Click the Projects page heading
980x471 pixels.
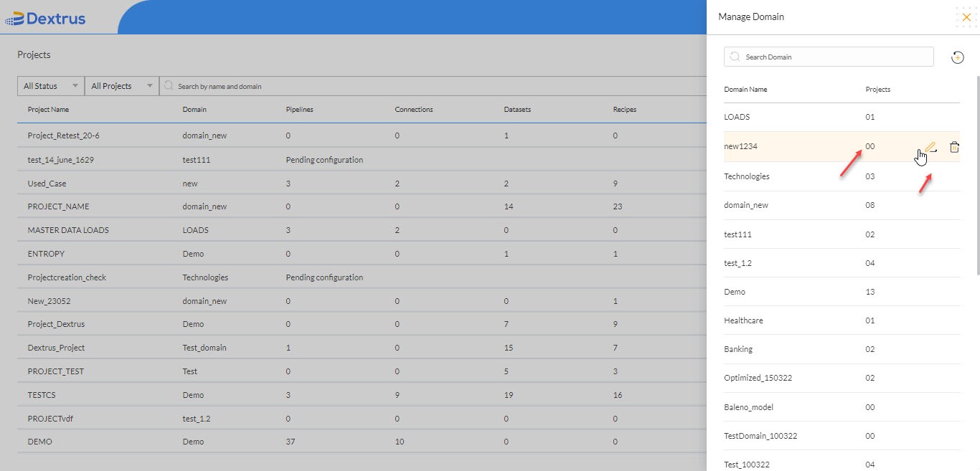34,54
